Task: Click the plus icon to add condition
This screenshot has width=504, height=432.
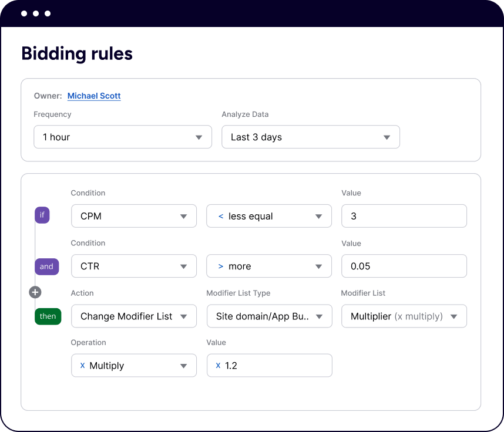Action: pos(35,292)
